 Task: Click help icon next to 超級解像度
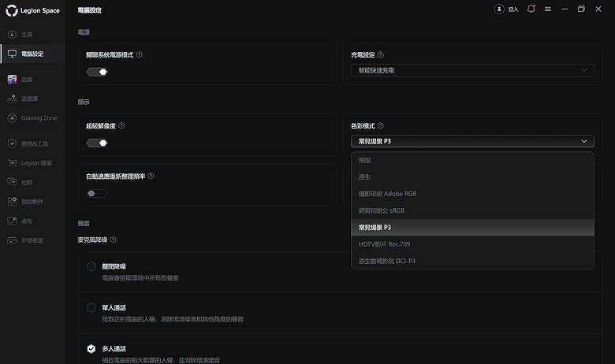[x=121, y=126]
